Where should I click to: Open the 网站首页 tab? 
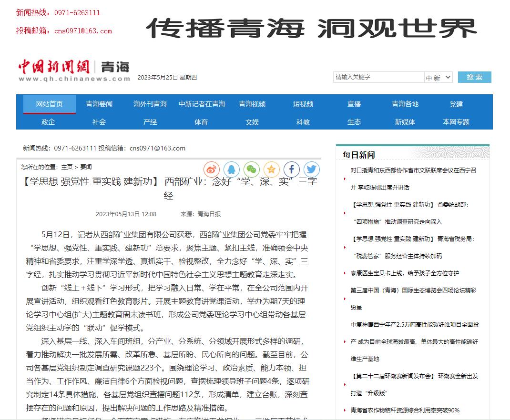(x=50, y=104)
